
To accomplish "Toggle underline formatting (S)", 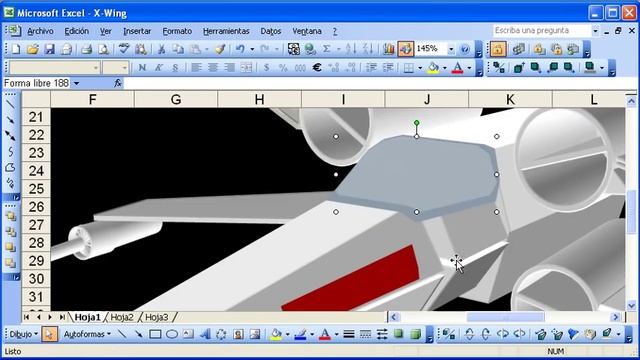I will tap(175, 67).
